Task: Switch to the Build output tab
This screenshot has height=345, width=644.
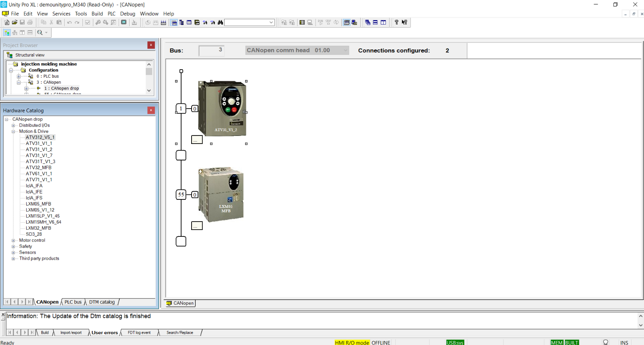Action: (x=45, y=333)
